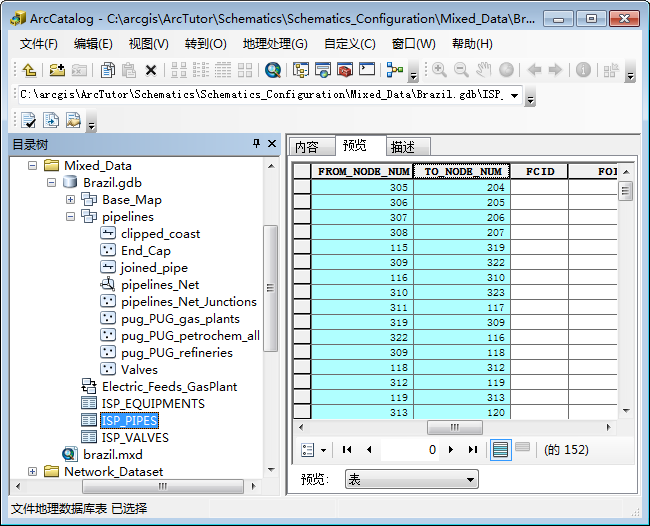Select the clipped_coast feature class
Screen dimensions: 650x526
click(160, 234)
